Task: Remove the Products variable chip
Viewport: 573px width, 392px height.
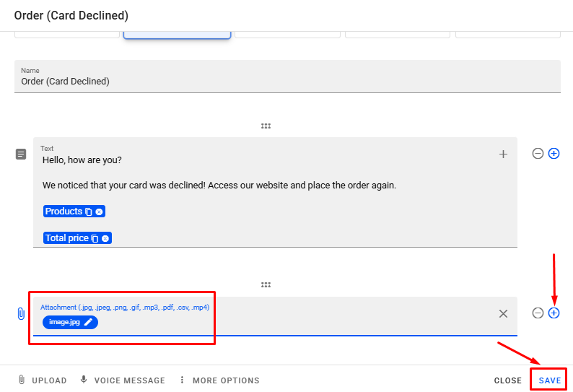Action: (x=100, y=212)
